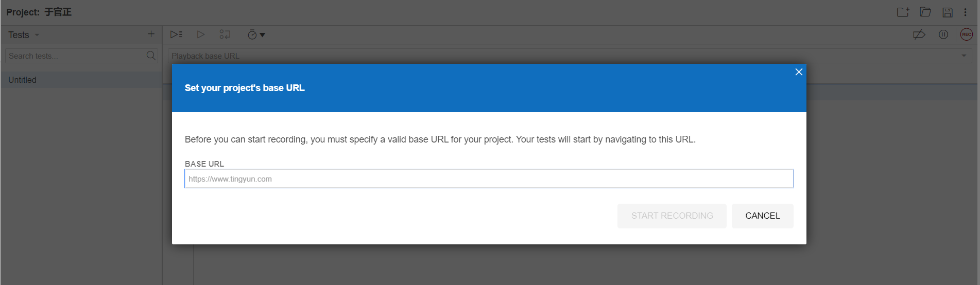Click the START RECORDING button
Screen dimensions: 980x285
tap(672, 216)
